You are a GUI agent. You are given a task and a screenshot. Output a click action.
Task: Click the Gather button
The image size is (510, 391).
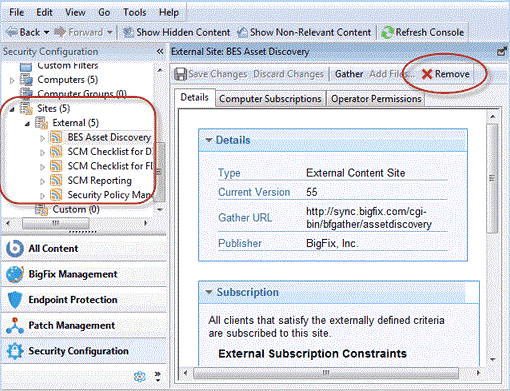click(x=349, y=74)
